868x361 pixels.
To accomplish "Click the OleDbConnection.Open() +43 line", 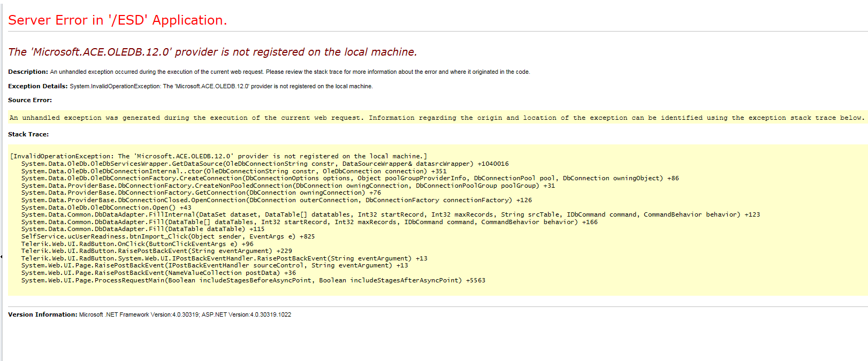I will coord(106,208).
